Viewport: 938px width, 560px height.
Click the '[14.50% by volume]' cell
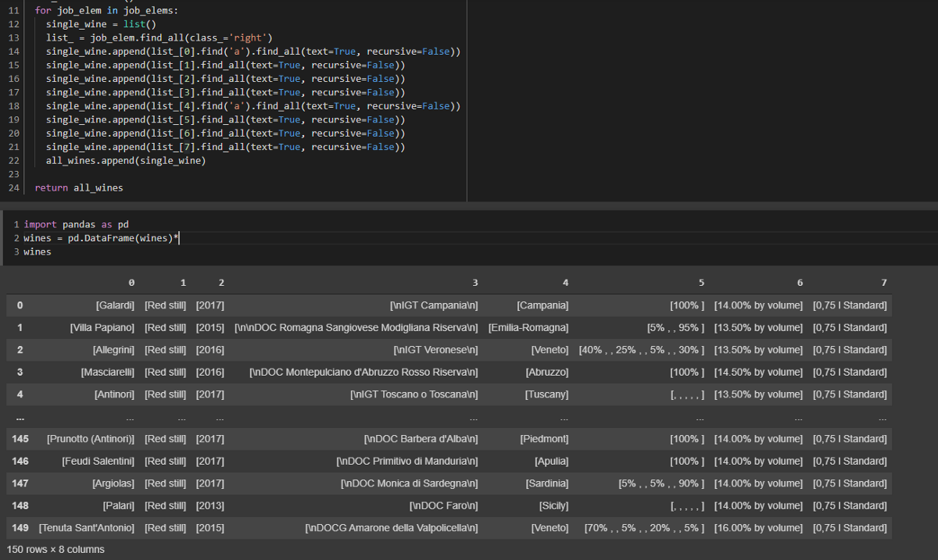point(758,372)
